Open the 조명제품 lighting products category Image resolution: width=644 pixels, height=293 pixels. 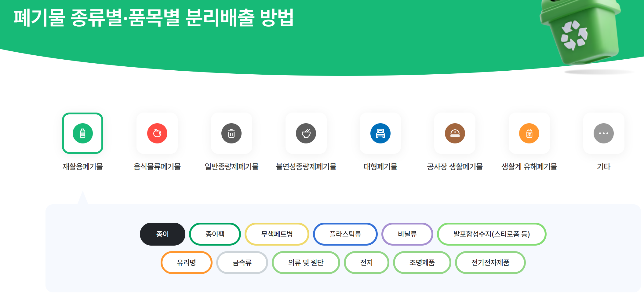pos(422,262)
